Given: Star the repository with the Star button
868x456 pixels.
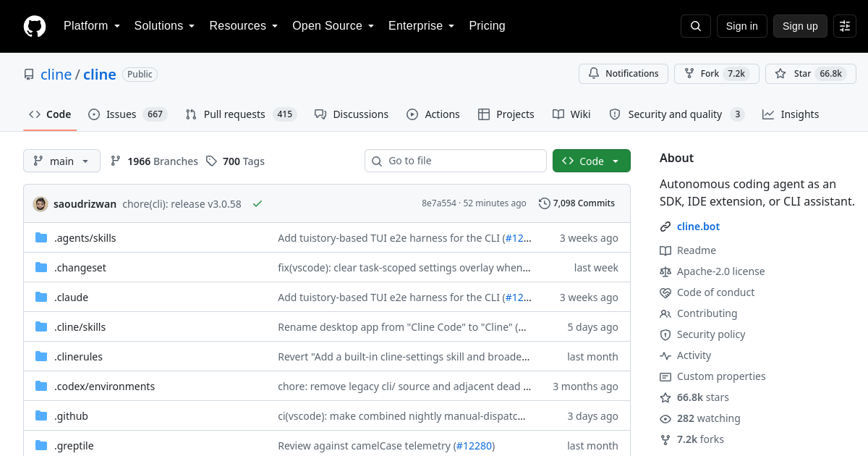Looking at the screenshot, I should 811,74.
